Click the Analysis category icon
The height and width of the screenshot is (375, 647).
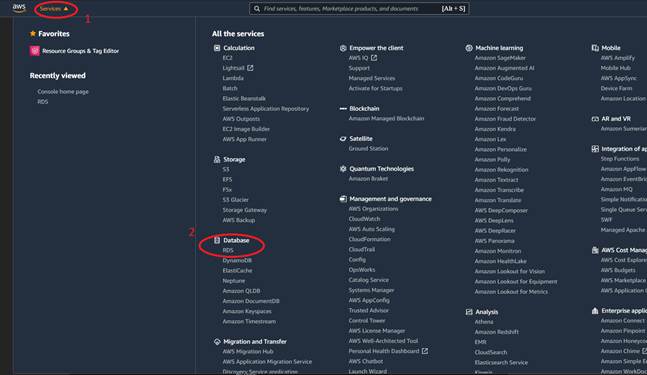(469, 312)
